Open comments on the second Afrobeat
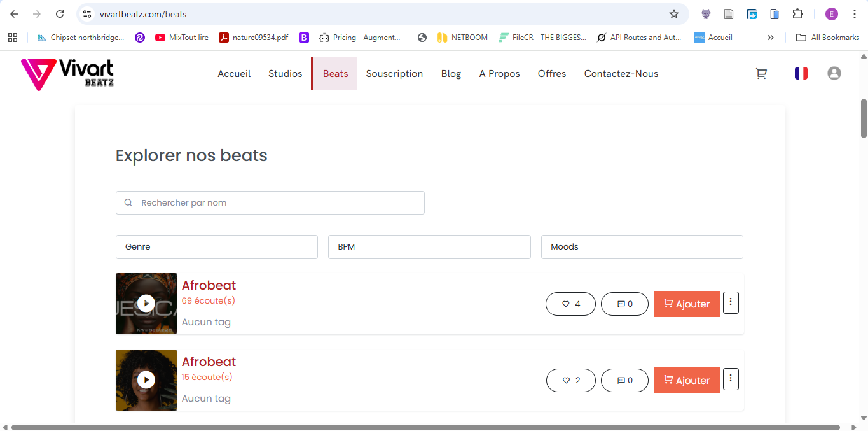868x431 pixels. click(624, 381)
